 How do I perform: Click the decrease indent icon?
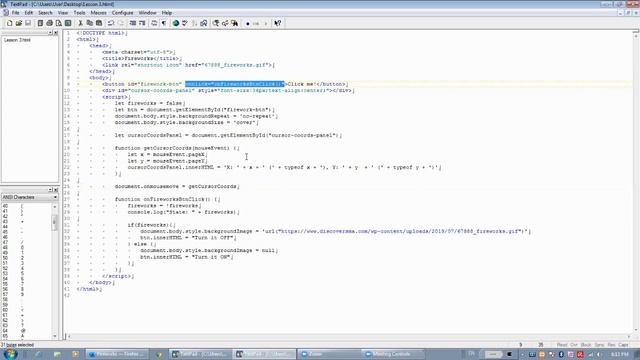coord(133,23)
